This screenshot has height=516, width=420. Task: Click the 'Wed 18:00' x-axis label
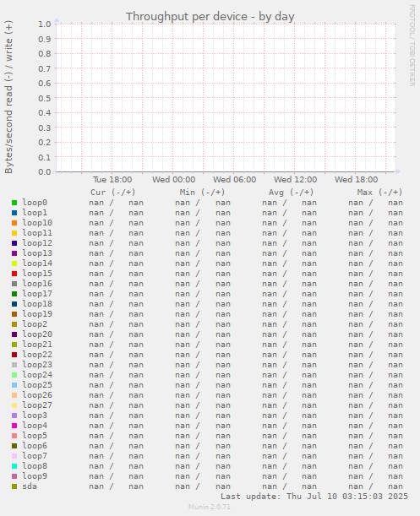pyautogui.click(x=357, y=180)
